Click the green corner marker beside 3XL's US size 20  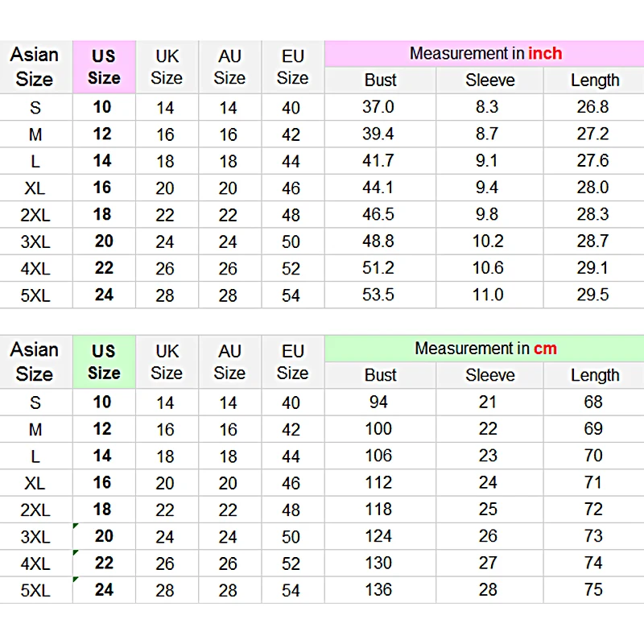pos(75,526)
